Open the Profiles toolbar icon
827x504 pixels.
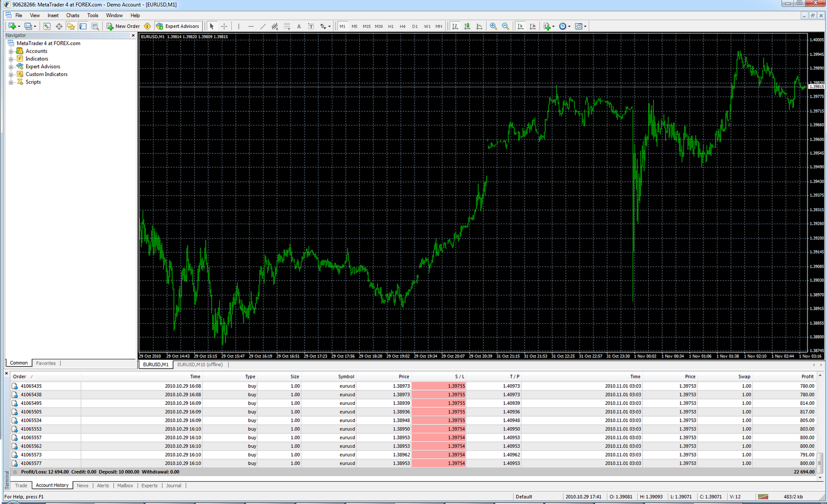(28, 26)
